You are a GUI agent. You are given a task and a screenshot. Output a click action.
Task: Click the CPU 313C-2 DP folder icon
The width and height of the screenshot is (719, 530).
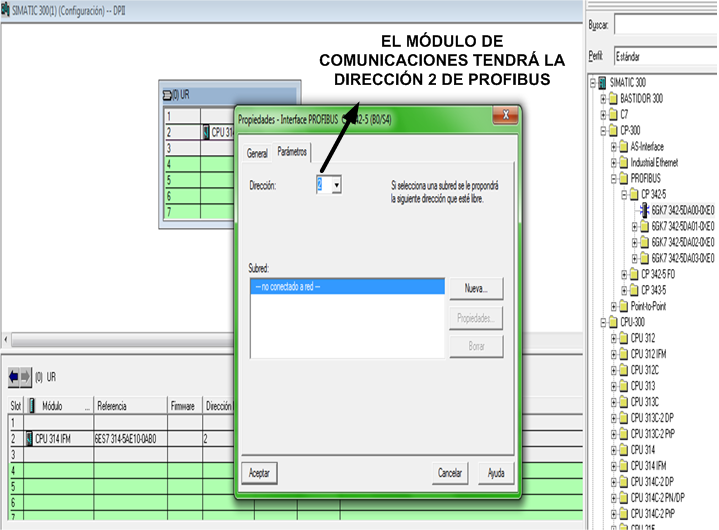tap(624, 418)
